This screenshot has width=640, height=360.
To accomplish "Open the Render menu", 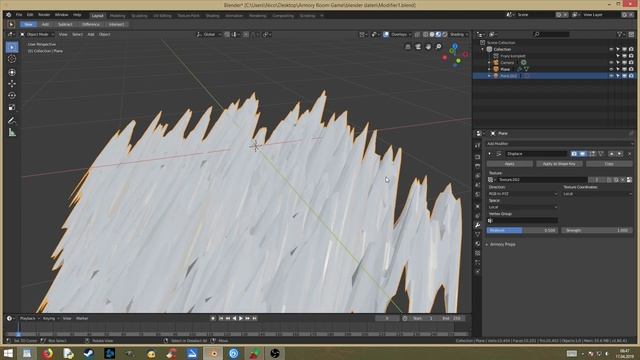I will (44, 15).
